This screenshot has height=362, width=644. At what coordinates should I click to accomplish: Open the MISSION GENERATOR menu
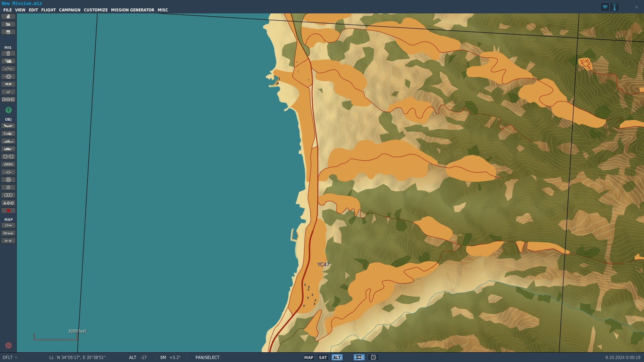[132, 10]
